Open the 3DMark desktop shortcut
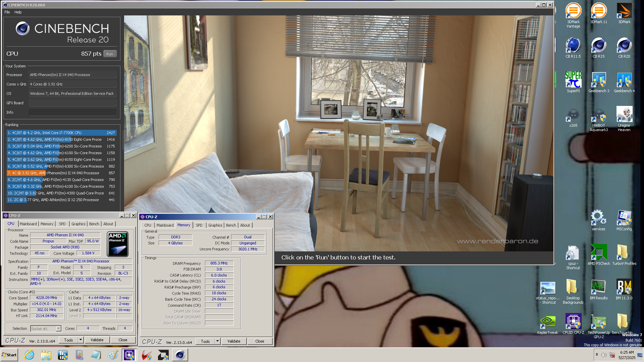Screen dimensions: 644x362 click(624, 13)
